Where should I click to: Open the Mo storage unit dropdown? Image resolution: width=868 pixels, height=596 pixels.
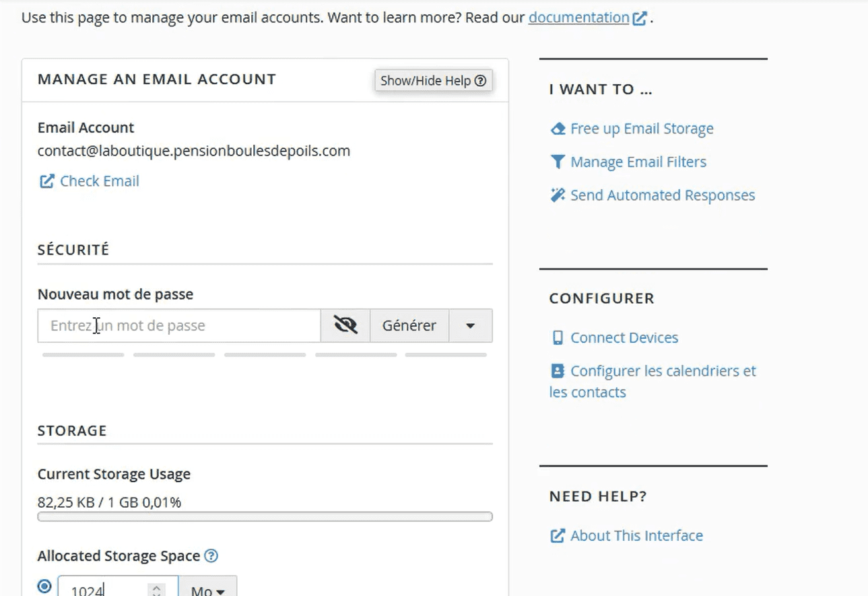point(207,587)
